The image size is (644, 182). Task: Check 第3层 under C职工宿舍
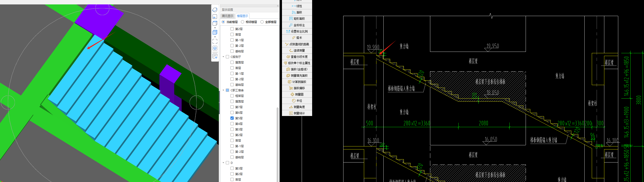click(x=232, y=129)
